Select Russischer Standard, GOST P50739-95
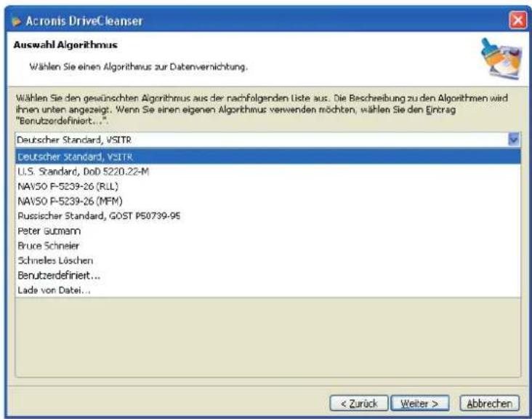This screenshot has height=419, width=532. (x=267, y=216)
